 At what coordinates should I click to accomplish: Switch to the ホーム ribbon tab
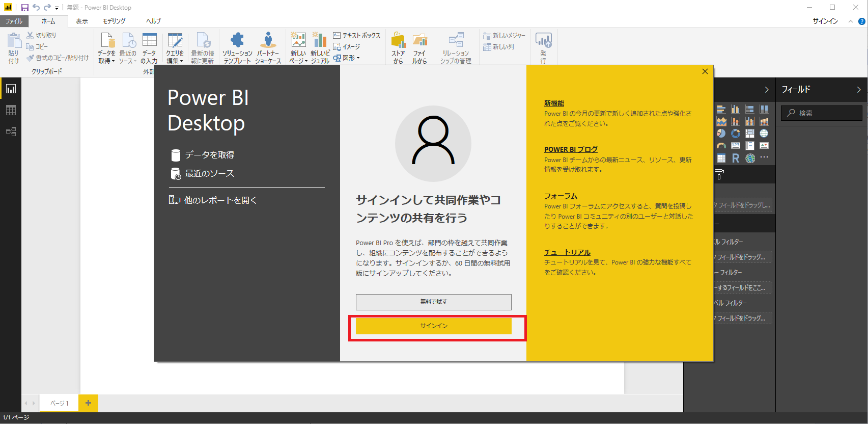[48, 21]
